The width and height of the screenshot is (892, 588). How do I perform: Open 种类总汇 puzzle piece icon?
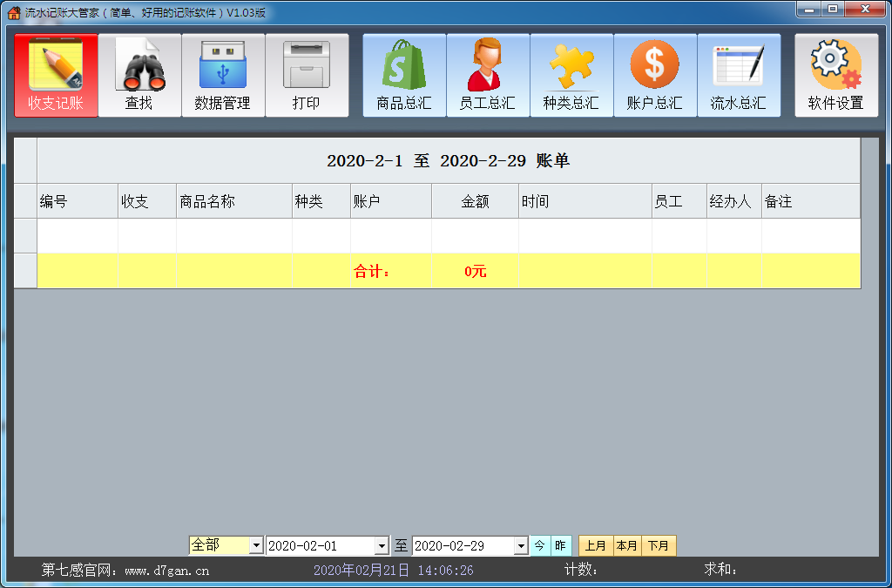tap(571, 75)
